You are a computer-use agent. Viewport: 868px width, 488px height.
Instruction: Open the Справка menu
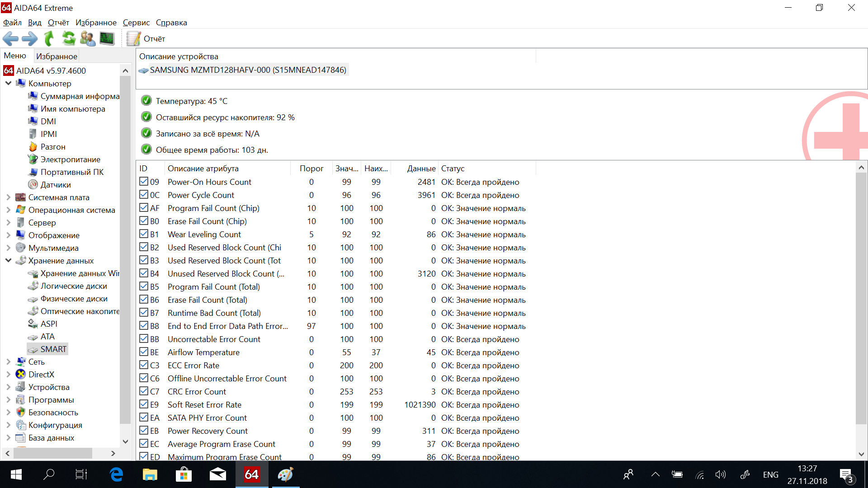pos(171,23)
